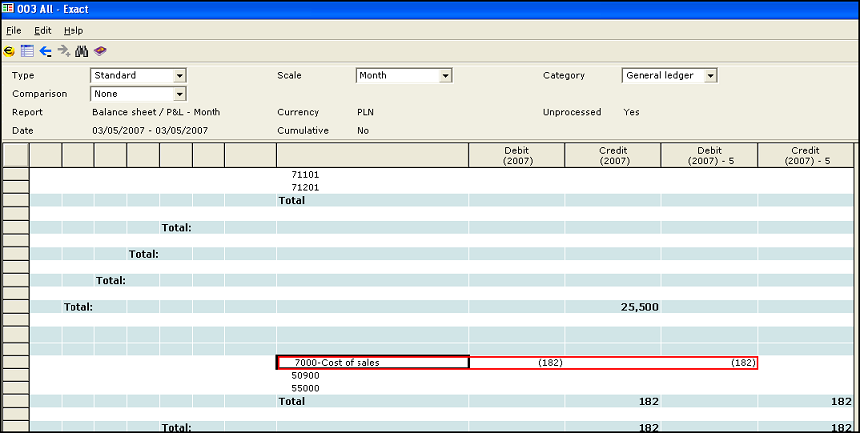
Task: Click the Debit (2007) column header
Action: (x=517, y=155)
